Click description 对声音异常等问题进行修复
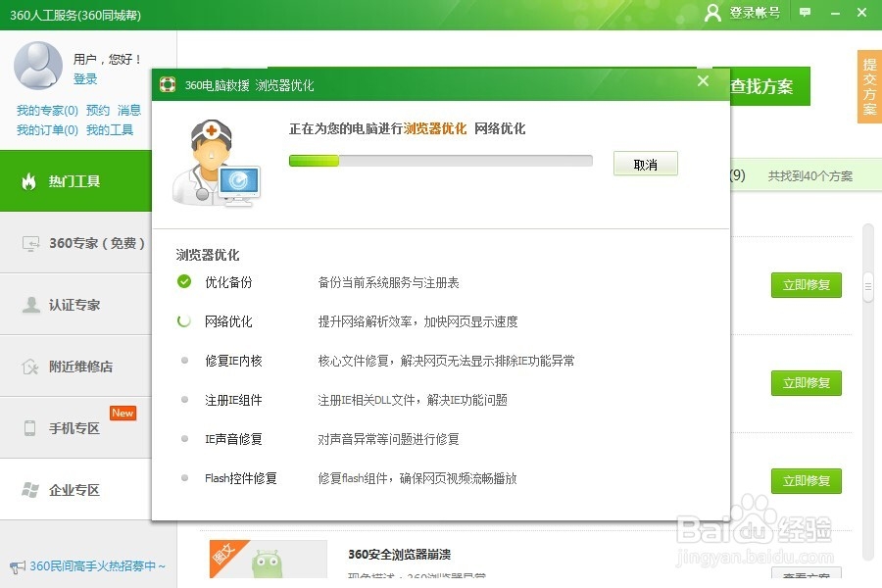The image size is (882, 588). pyautogui.click(x=388, y=439)
